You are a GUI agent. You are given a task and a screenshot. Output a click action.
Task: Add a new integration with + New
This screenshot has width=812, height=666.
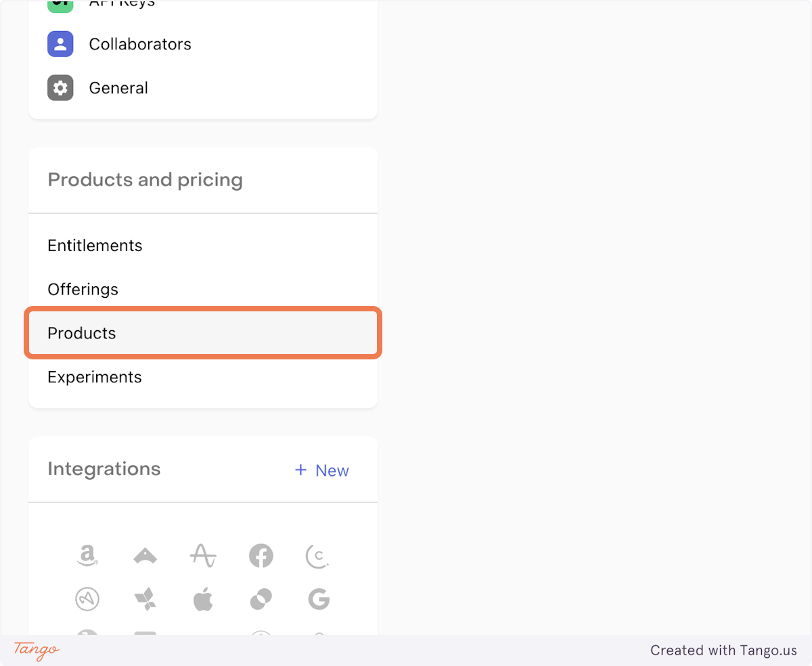click(322, 470)
